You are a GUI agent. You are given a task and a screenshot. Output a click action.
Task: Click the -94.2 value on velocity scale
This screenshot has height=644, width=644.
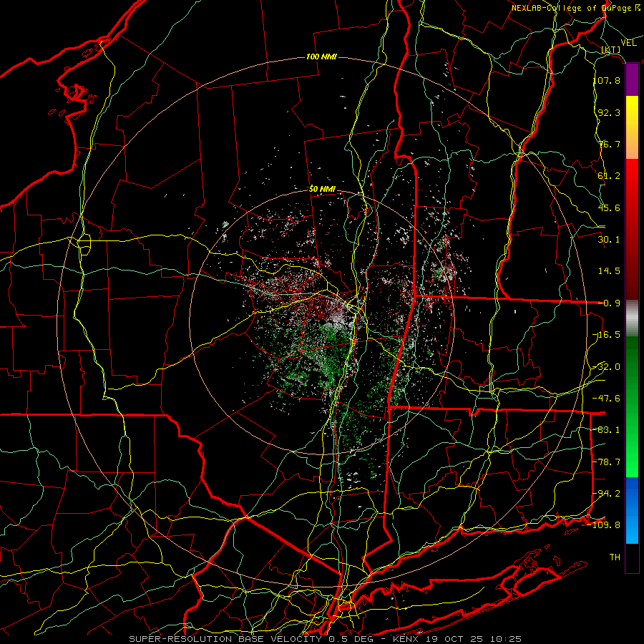607,494
